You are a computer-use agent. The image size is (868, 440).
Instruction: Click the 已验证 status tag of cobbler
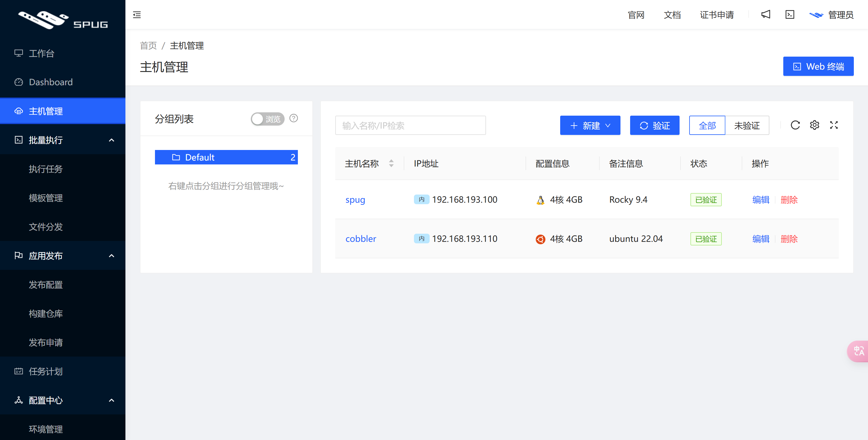pos(706,239)
